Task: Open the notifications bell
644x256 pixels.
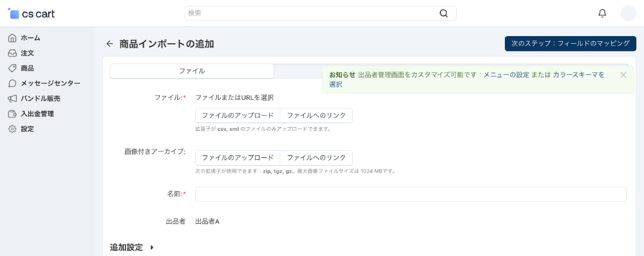Action: tap(602, 13)
